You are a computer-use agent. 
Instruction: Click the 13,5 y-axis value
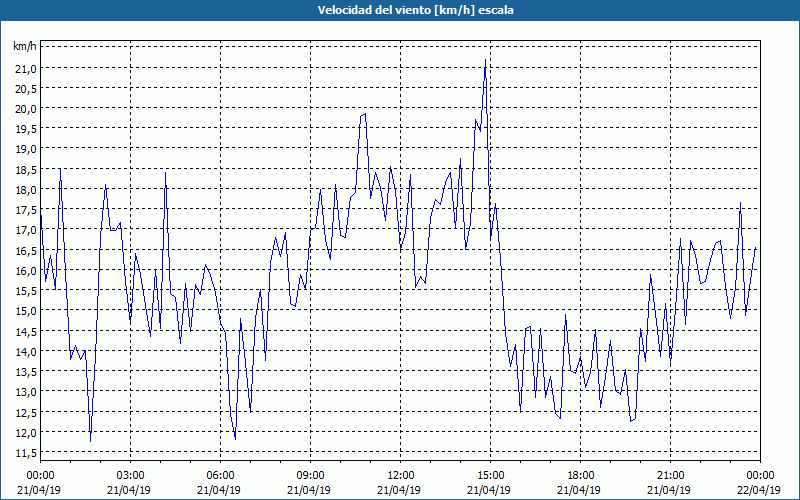(27, 371)
